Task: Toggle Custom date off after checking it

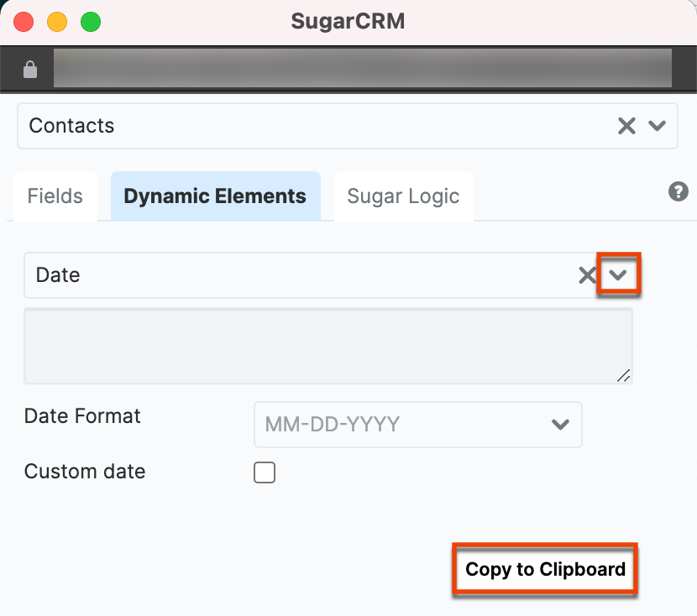Action: coord(265,472)
